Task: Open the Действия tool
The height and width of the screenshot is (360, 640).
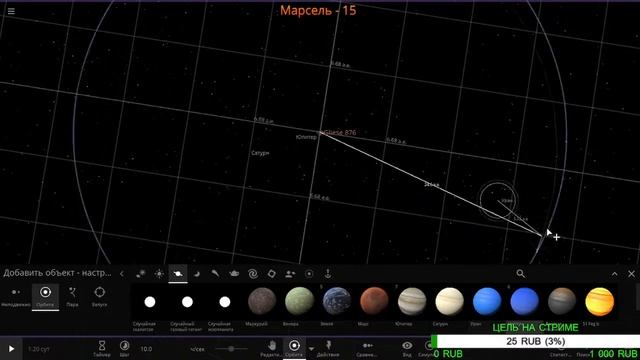Action: pos(328,349)
